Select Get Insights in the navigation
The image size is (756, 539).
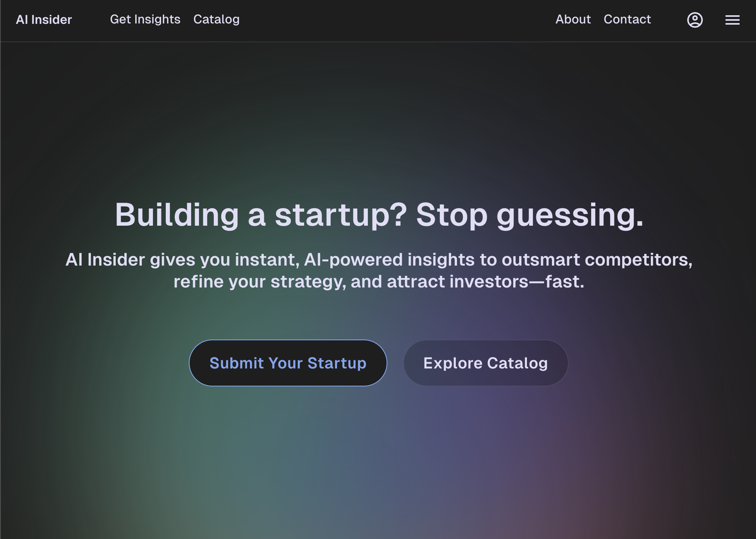[145, 19]
